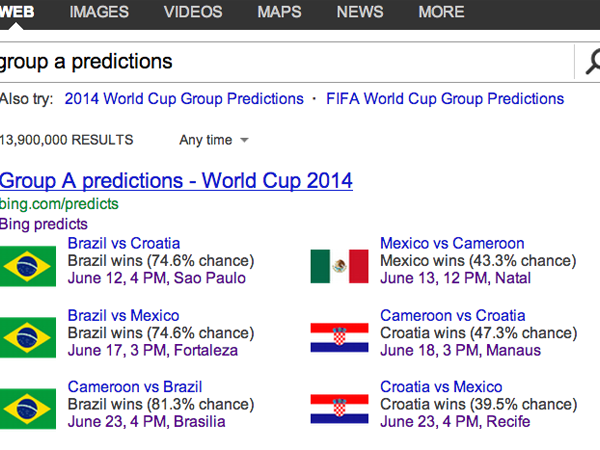Screen dimensions: 600x450
Task: Click Brazil flag next to Cameroon vs Brazil
Action: pyautogui.click(x=28, y=408)
